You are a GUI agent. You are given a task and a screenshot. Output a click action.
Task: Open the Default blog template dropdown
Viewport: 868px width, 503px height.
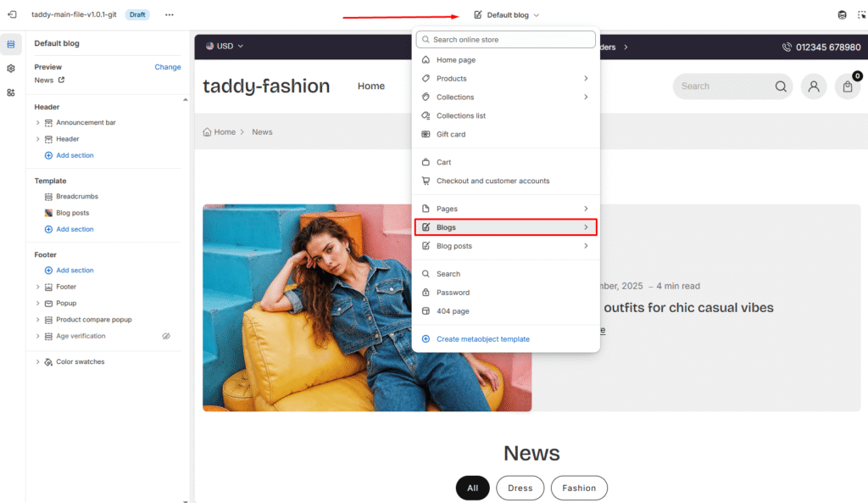point(507,15)
